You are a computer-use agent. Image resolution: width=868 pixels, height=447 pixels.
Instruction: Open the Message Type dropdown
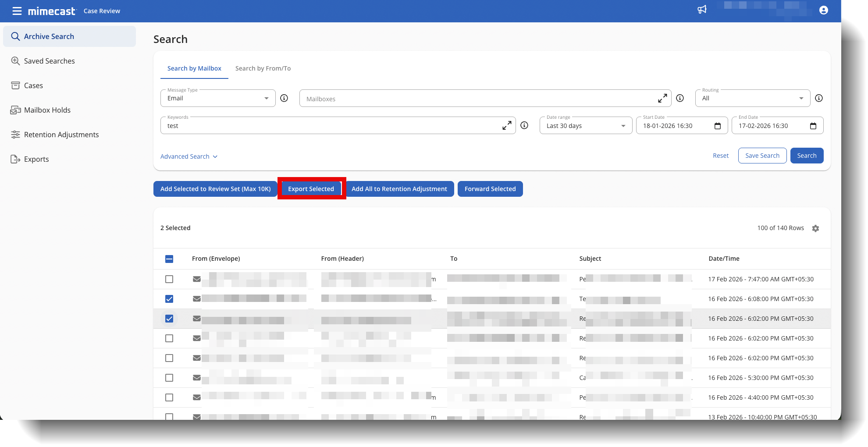(218, 99)
